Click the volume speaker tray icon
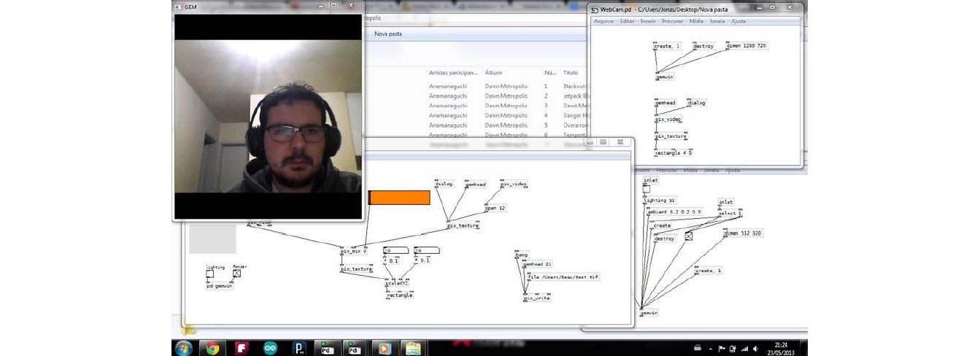Image resolution: width=980 pixels, height=356 pixels. [755, 349]
